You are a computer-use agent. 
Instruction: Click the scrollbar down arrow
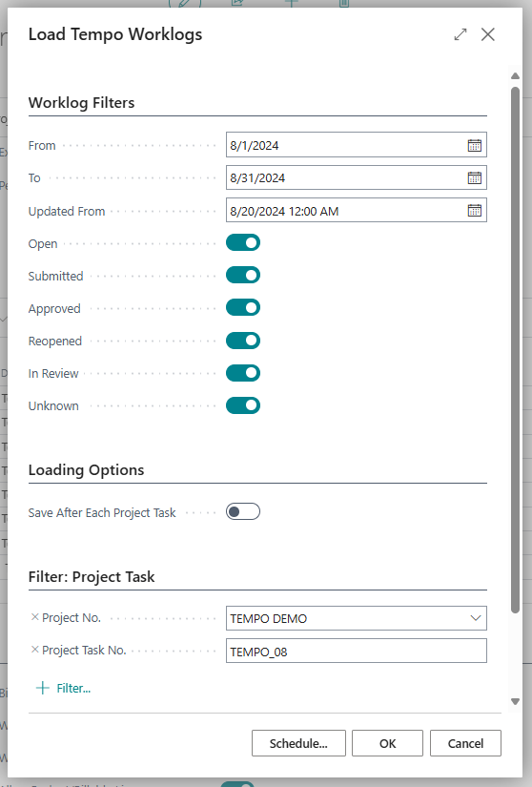point(515,702)
